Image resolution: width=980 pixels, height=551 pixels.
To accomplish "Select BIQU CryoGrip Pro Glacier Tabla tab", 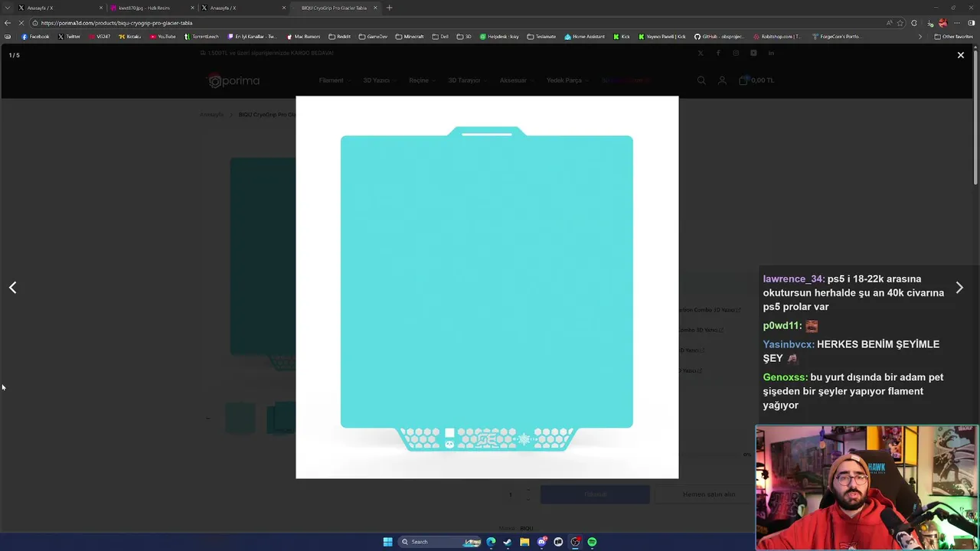I will pyautogui.click(x=334, y=8).
